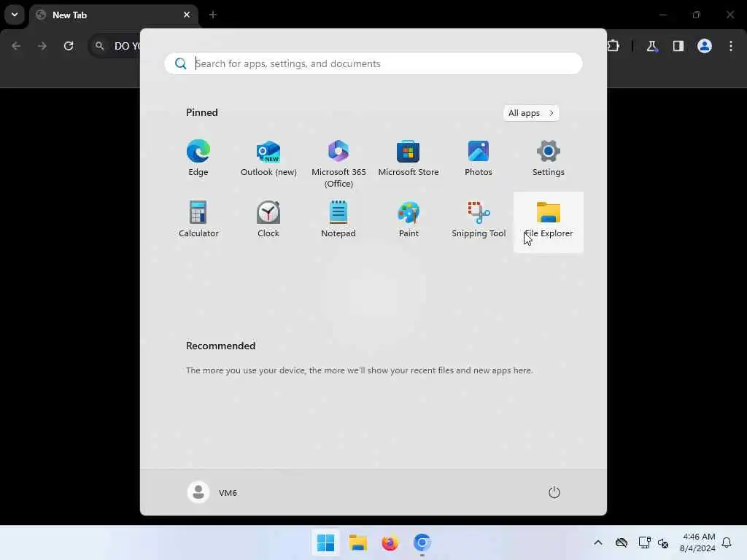Select the New Tab browser tab
The image size is (747, 560).
pos(113,15)
